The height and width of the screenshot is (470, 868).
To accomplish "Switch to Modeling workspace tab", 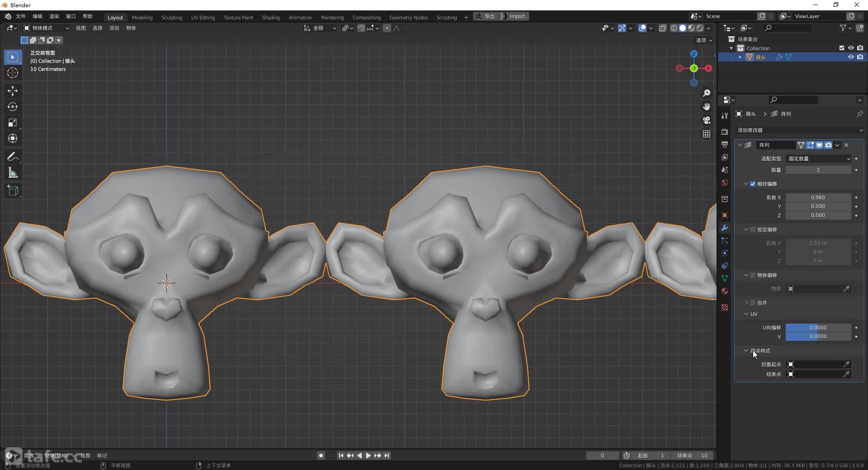I will point(142,18).
